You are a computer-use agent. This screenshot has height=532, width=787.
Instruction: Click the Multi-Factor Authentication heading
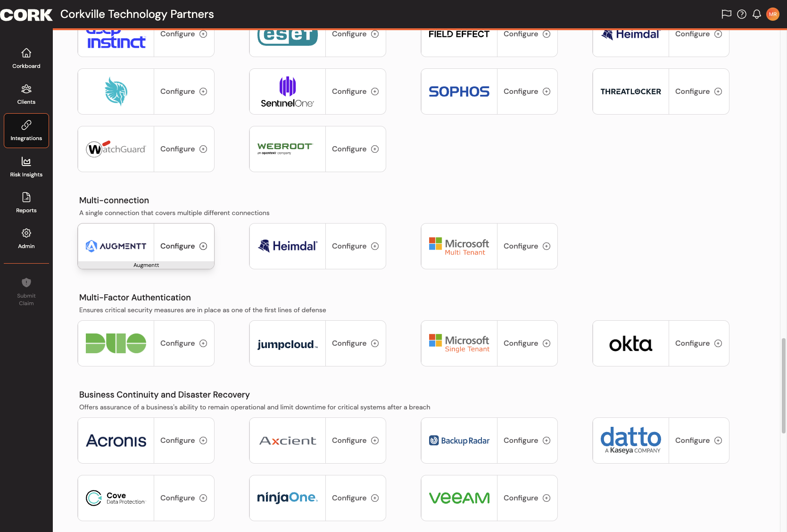click(135, 298)
